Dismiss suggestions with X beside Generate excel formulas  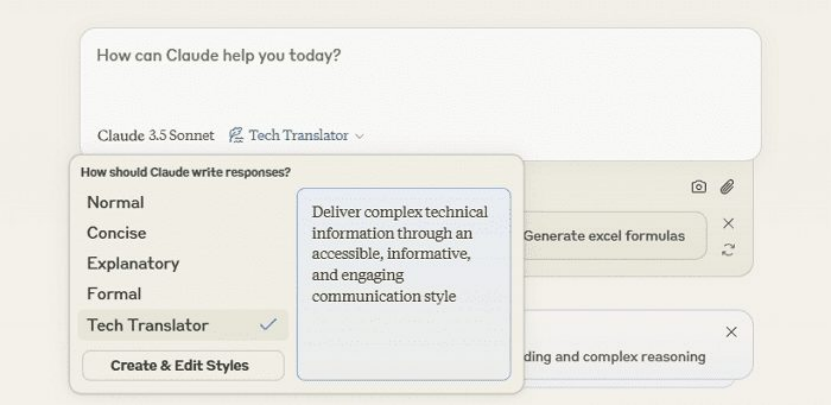tap(728, 223)
